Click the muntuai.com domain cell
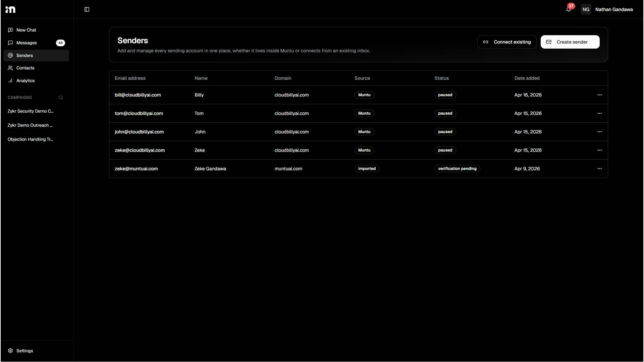This screenshot has height=362, width=644. (288, 169)
